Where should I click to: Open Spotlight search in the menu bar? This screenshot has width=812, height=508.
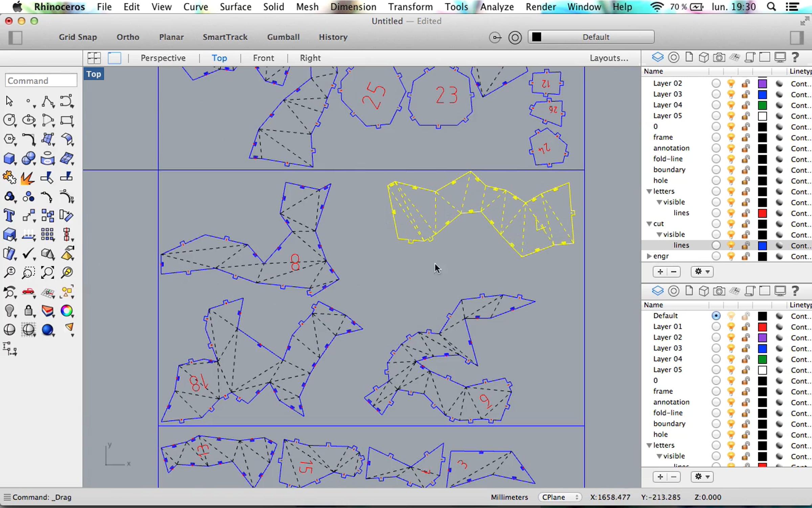[771, 7]
